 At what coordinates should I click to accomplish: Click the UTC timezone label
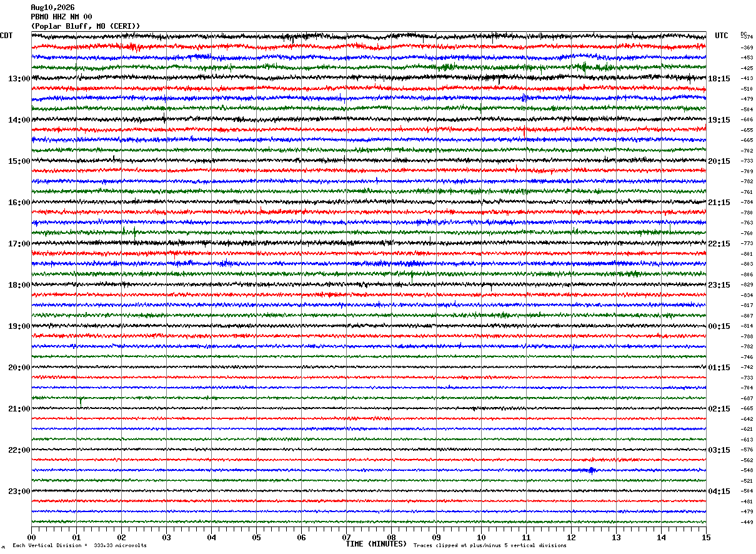pos(722,36)
